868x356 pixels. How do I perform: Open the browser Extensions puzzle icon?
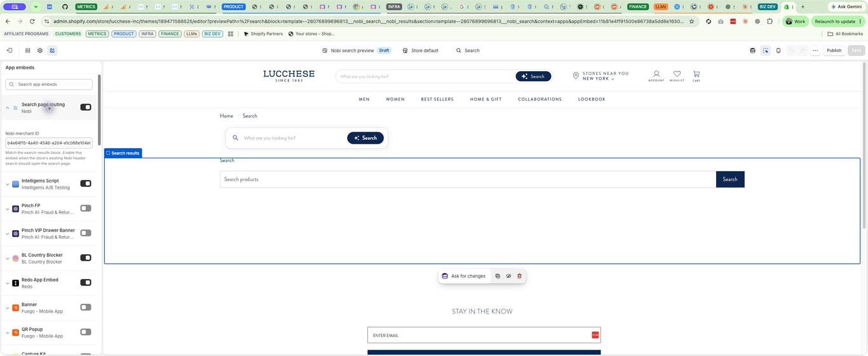pos(770,21)
